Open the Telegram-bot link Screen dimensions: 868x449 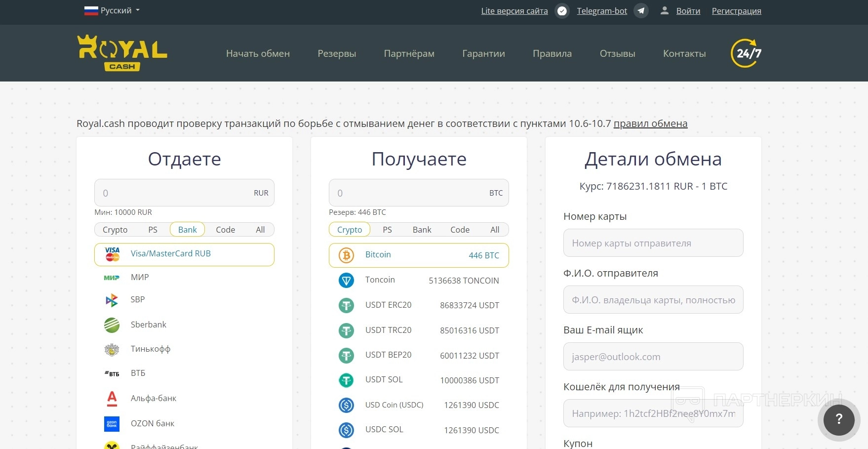[x=602, y=11]
